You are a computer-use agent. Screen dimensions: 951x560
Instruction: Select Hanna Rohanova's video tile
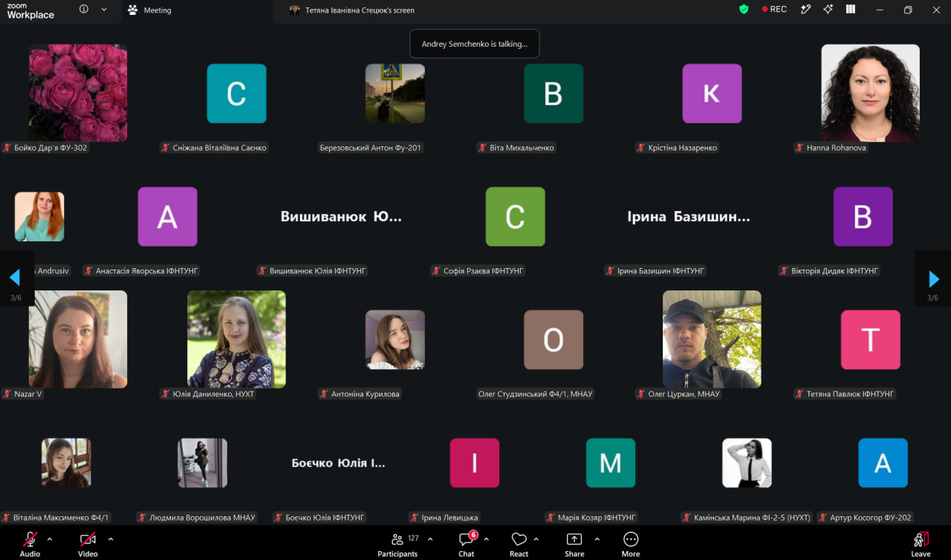(870, 93)
